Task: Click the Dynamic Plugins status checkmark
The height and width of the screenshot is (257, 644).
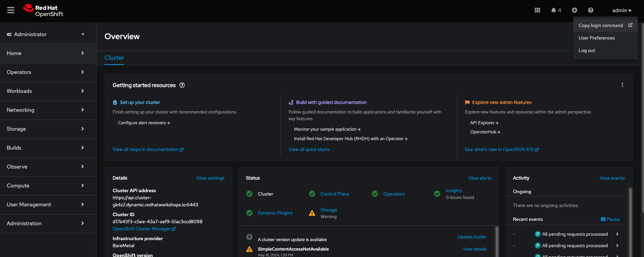Action: click(x=250, y=213)
